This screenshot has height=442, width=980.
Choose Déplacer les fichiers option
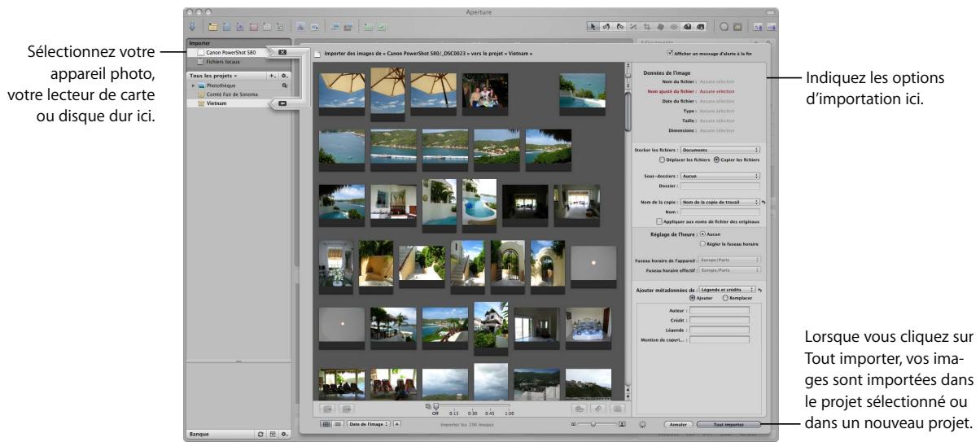click(660, 159)
